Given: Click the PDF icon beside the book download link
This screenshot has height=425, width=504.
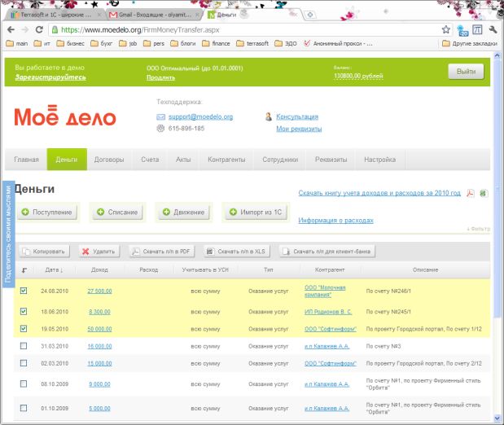Looking at the screenshot, I should (470, 193).
